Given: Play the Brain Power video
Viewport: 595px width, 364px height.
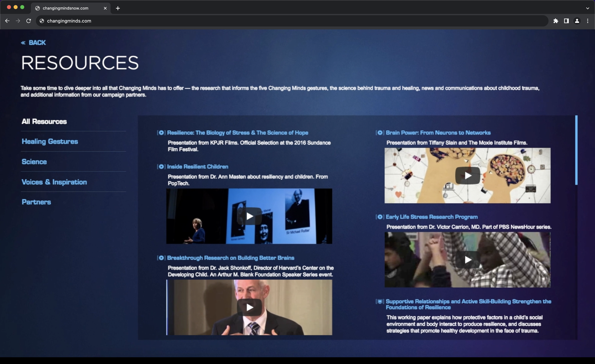Looking at the screenshot, I should pyautogui.click(x=467, y=176).
